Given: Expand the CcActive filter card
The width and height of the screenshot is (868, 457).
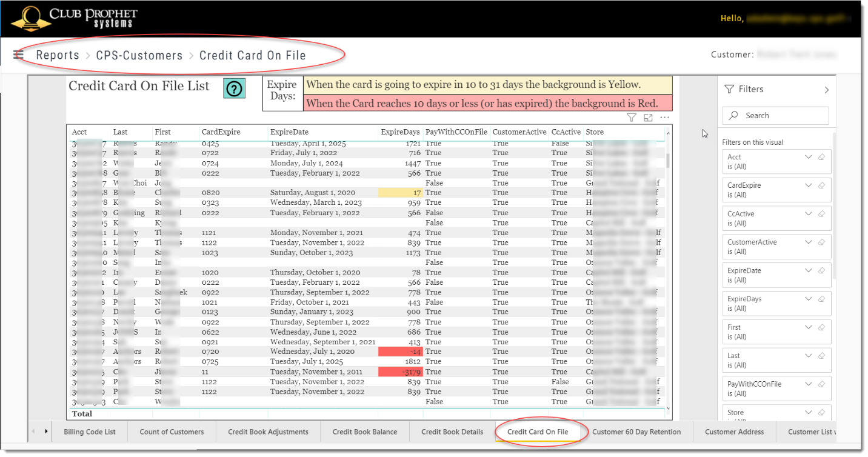Looking at the screenshot, I should (x=808, y=214).
